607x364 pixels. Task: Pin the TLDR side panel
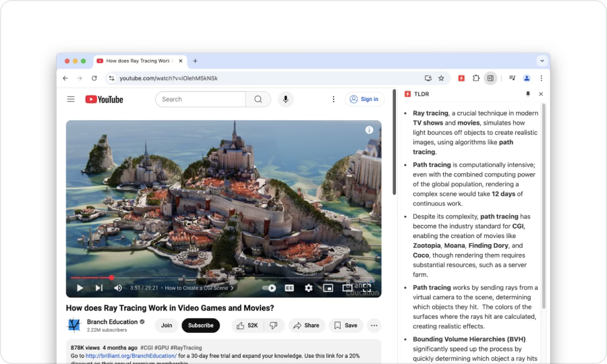pos(527,94)
